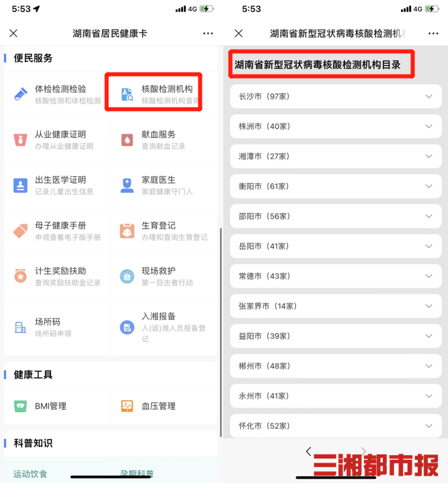Open the 从业健康证明 service
This screenshot has height=484, width=448.
[x=57, y=140]
